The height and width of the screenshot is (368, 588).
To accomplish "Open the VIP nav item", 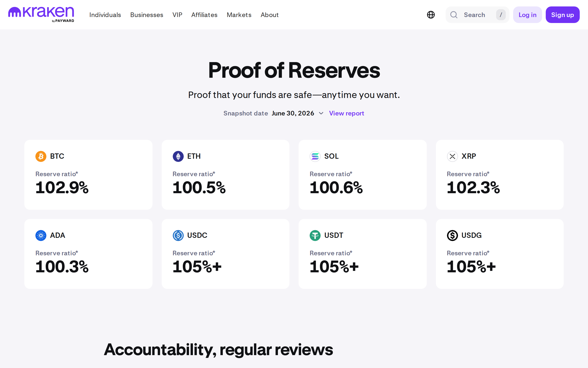I will coord(177,15).
